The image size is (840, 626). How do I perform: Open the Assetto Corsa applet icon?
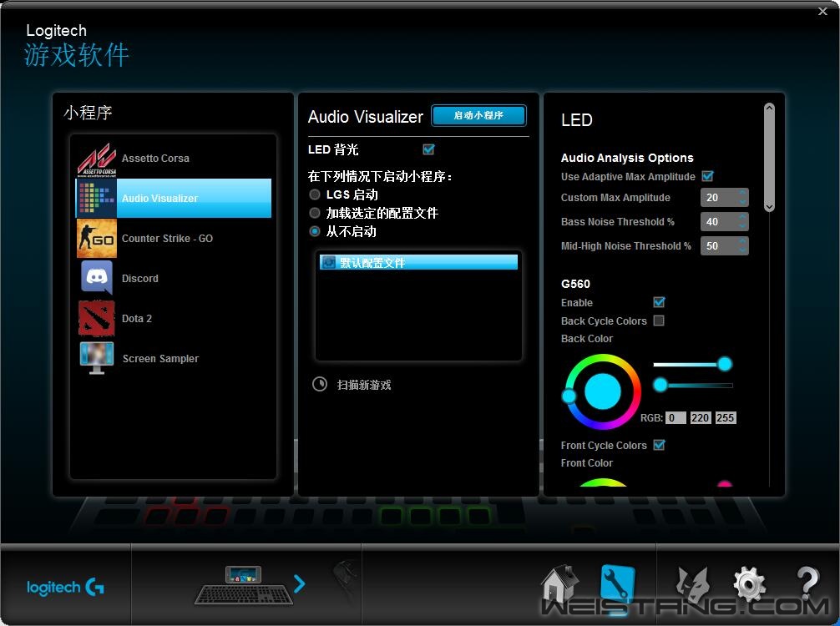pyautogui.click(x=96, y=159)
